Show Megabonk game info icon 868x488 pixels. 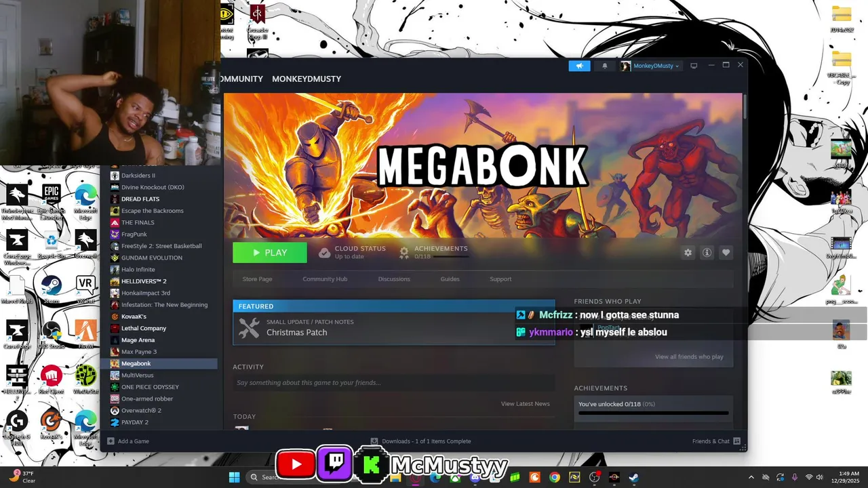pos(707,253)
